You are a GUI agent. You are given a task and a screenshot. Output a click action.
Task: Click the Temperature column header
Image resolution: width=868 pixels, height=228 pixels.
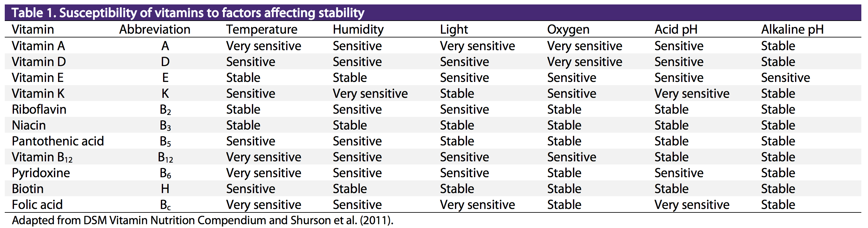pyautogui.click(x=262, y=30)
